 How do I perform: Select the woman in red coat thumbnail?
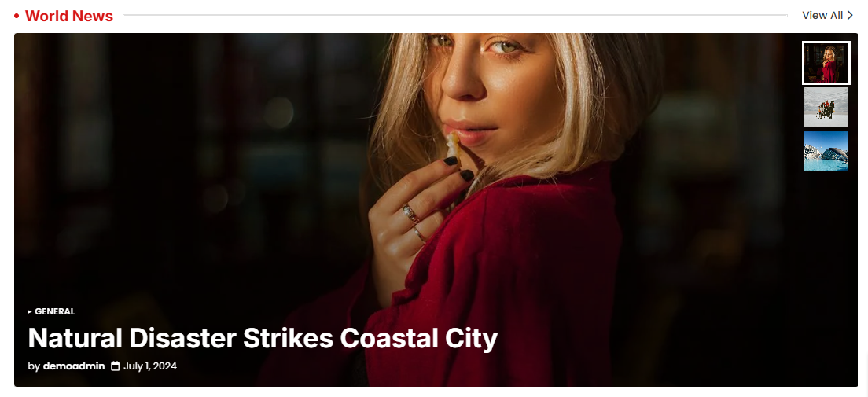coord(826,63)
